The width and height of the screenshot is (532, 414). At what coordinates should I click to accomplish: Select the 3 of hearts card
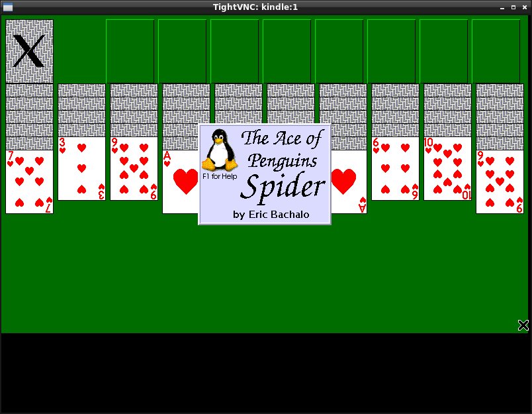click(82, 168)
